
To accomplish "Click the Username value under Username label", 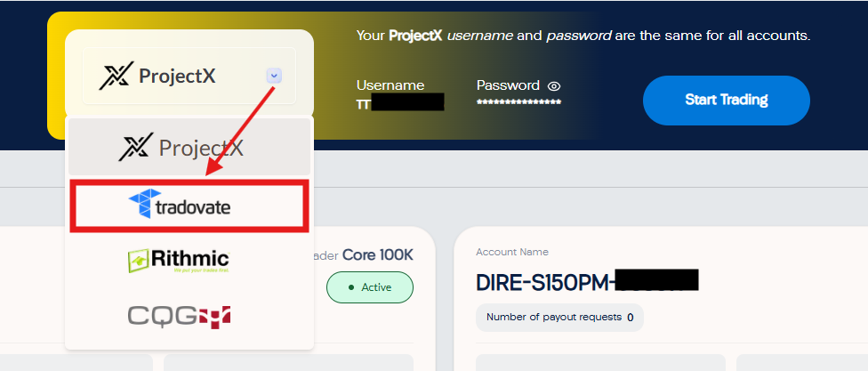I will tap(400, 102).
